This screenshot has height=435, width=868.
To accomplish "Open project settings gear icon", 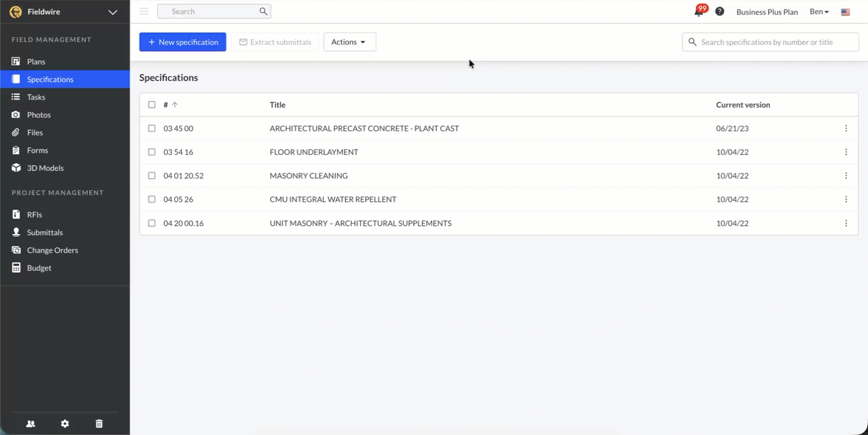I will click(65, 424).
